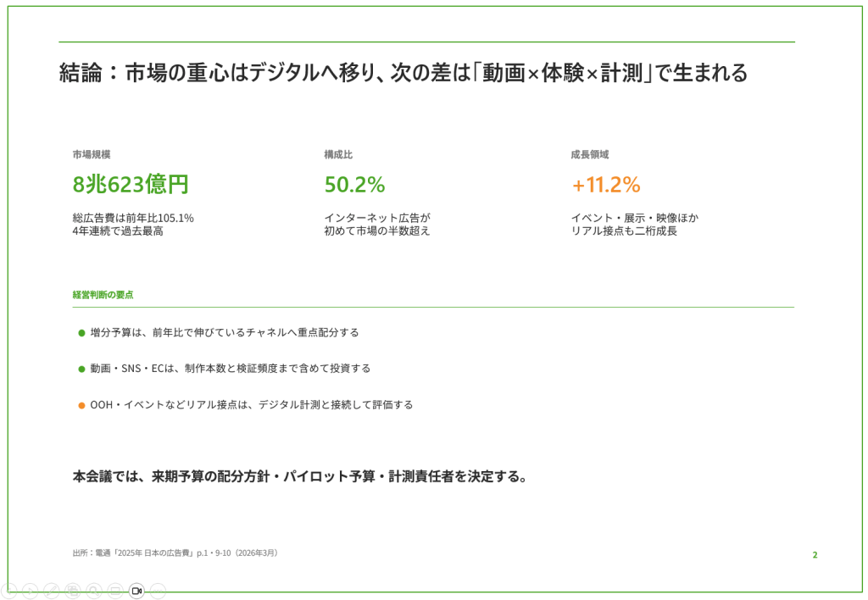Select the 50.2% composition ratio figure
Viewport: 868px width, 600px height.
pyautogui.click(x=354, y=185)
